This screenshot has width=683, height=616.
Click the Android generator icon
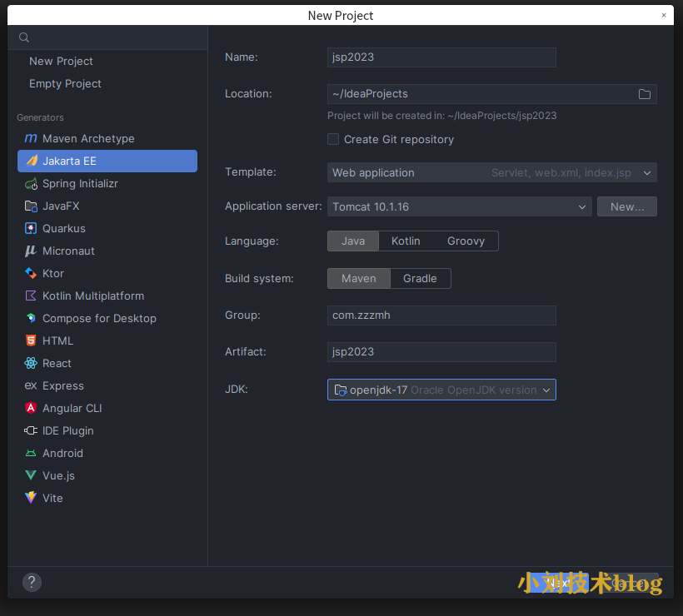tap(31, 453)
